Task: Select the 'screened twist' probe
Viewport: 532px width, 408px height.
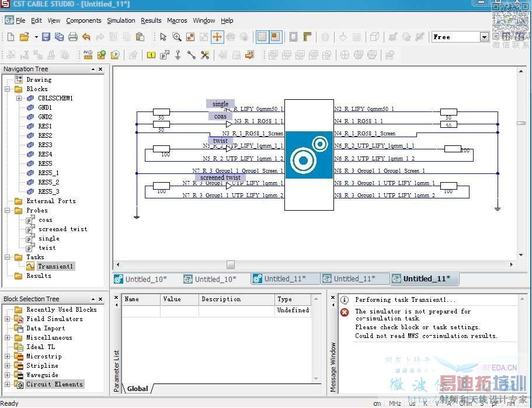Action: click(62, 229)
